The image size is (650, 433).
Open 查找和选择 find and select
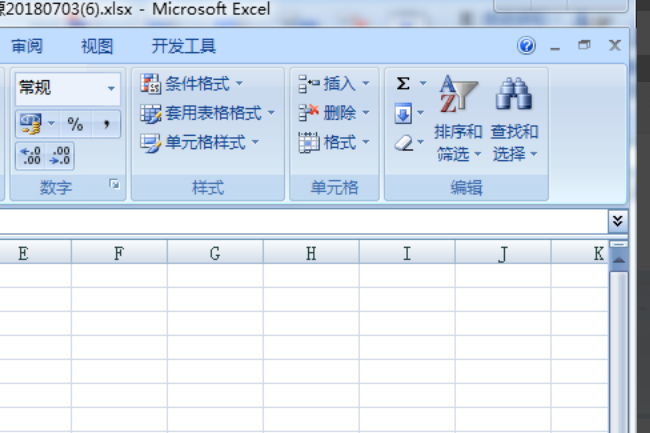coord(514,119)
